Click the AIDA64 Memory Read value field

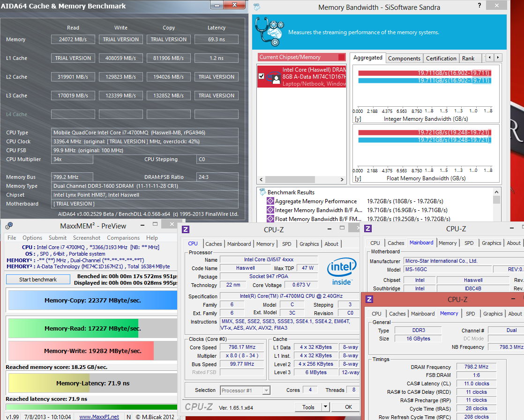[x=73, y=39]
